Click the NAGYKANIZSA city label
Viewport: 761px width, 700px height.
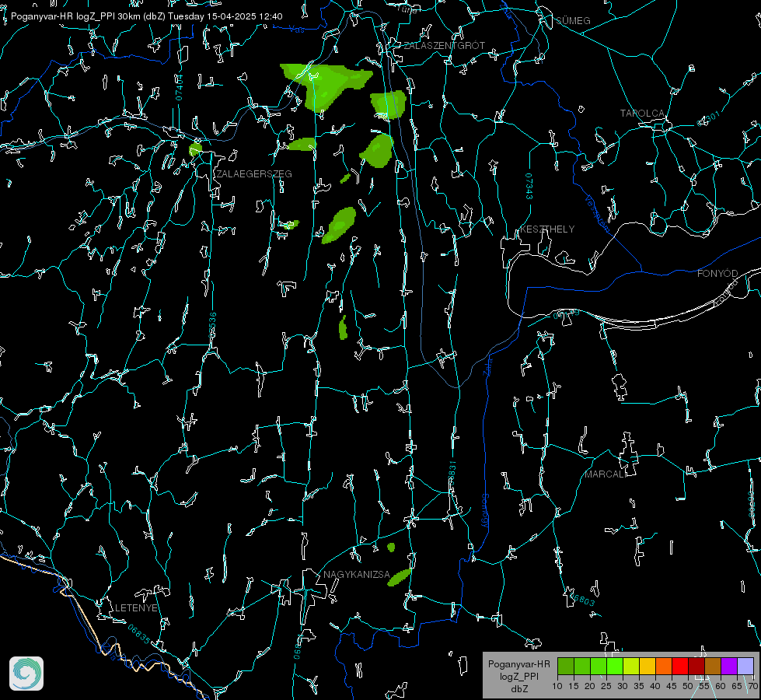[x=357, y=575]
